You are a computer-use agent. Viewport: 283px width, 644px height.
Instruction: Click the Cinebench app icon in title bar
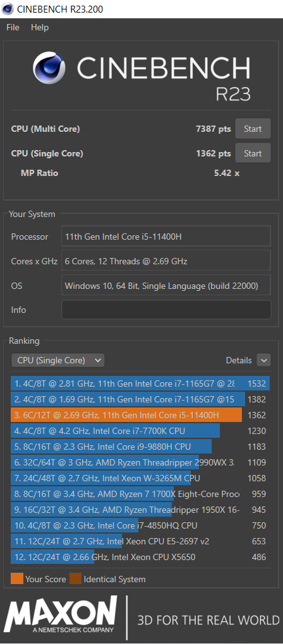point(8,9)
